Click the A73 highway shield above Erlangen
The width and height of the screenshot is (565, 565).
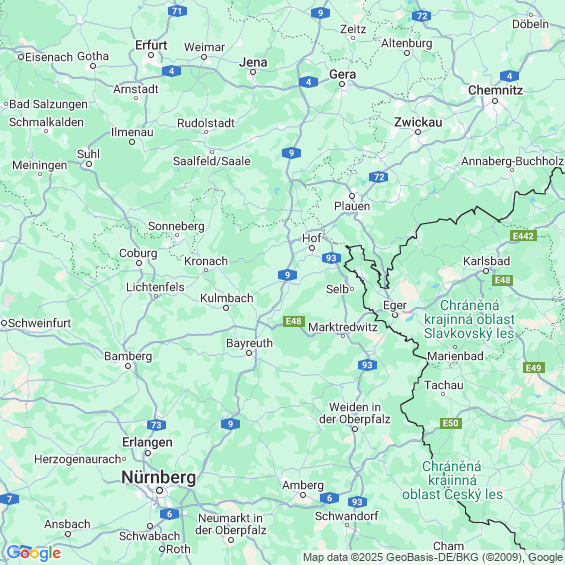(156, 425)
